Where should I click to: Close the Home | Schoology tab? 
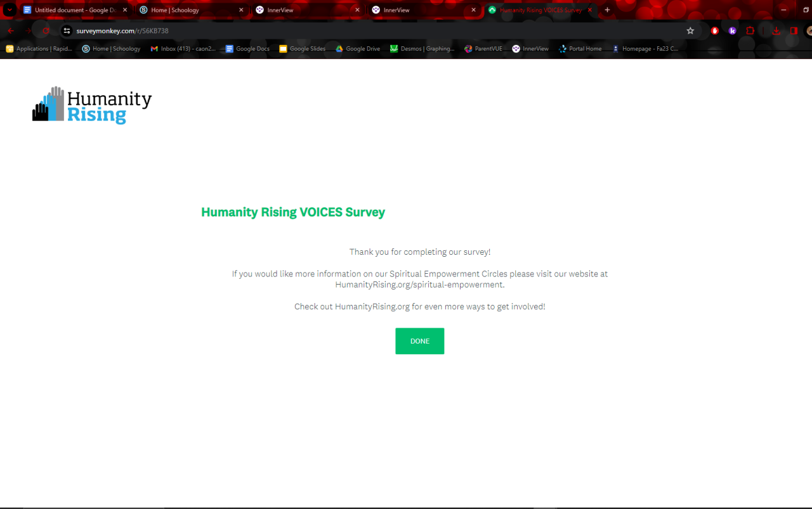coord(240,10)
